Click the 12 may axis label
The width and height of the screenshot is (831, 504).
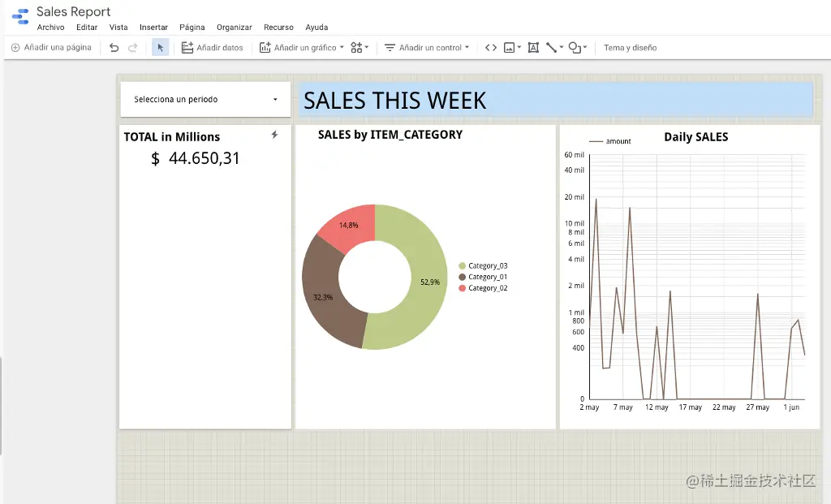657,407
